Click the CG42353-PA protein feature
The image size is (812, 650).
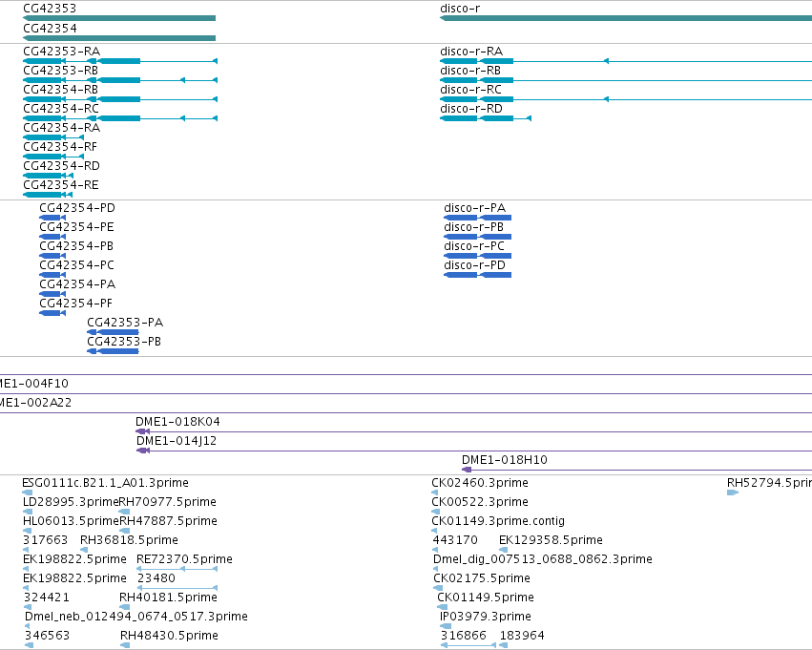[x=113, y=332]
